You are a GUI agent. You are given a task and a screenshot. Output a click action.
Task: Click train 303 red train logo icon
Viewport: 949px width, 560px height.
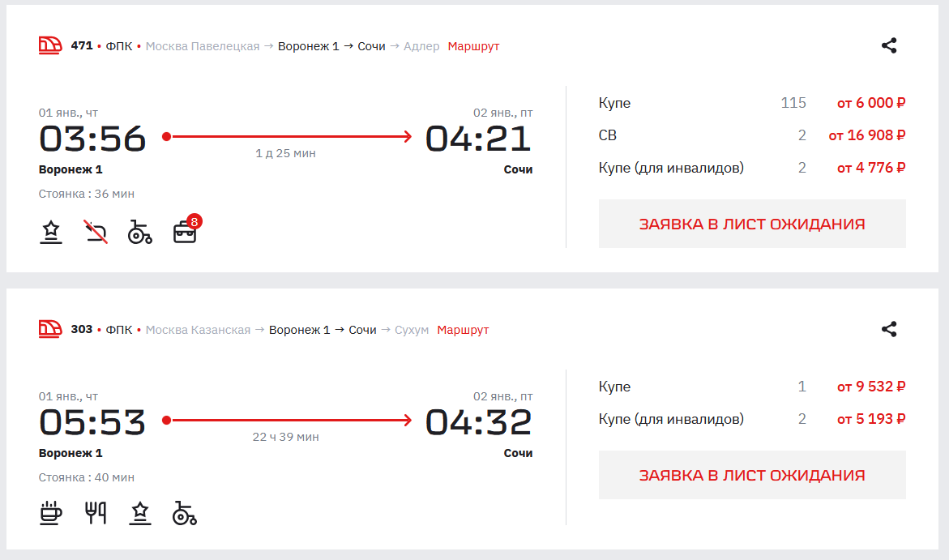pos(50,329)
